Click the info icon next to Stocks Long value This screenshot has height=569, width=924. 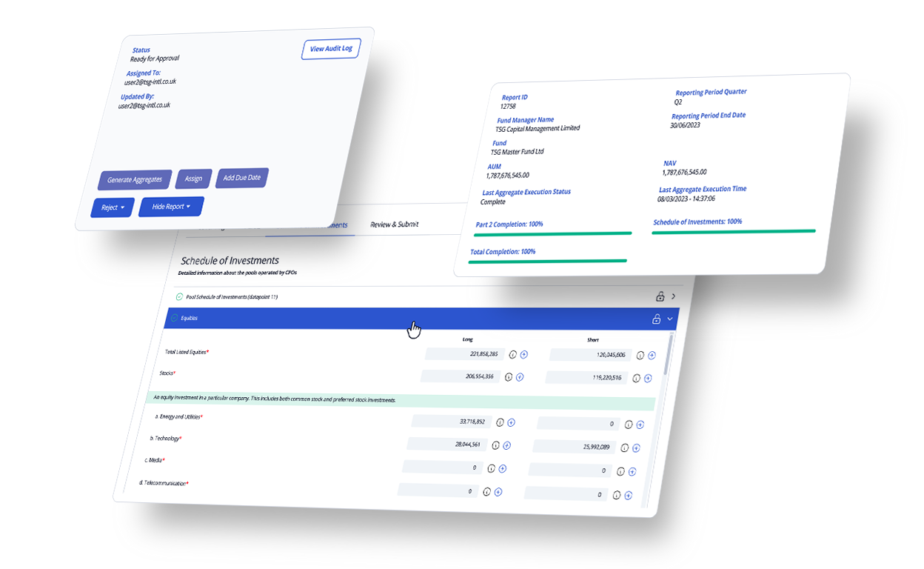(508, 376)
